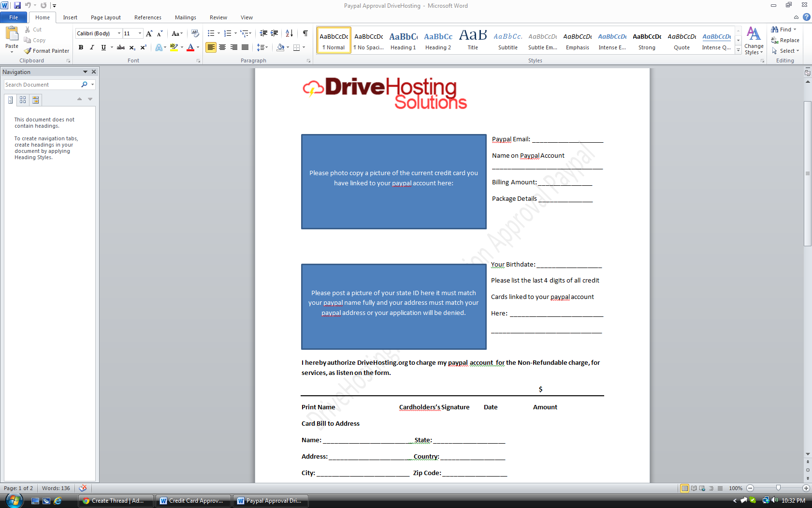
Task: Click the Search Document input field
Action: [x=43, y=85]
